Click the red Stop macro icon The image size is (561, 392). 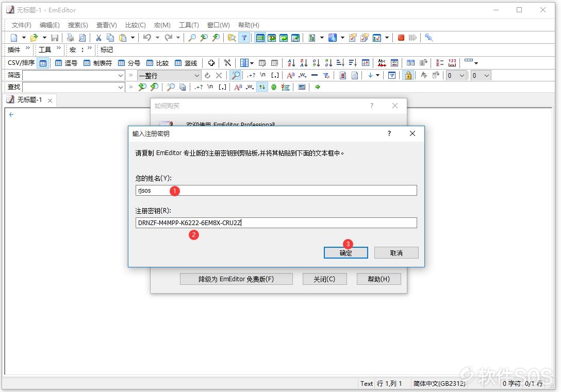(401, 38)
